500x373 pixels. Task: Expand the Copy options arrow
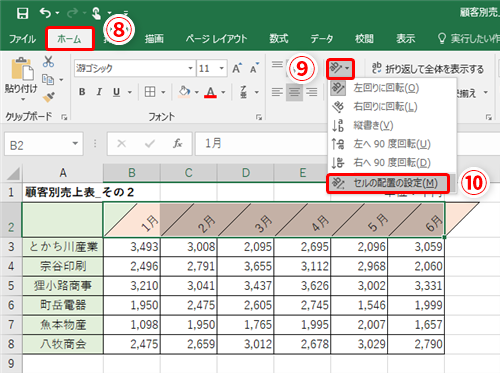[61, 80]
